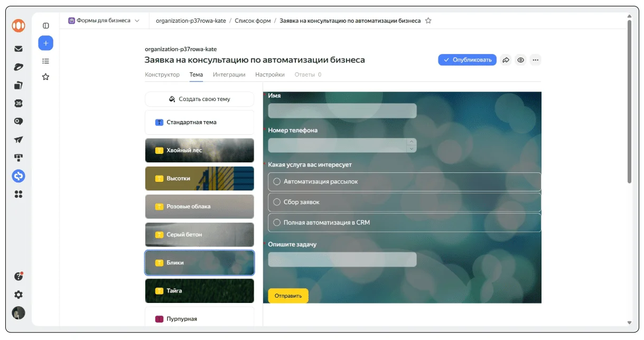Choose the Высотки theme
The height and width of the screenshot is (340, 644).
point(200,178)
